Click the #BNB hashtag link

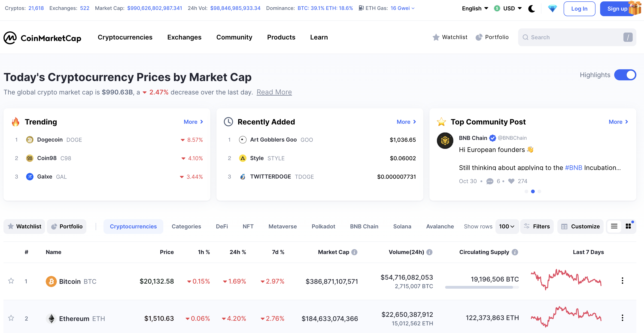(x=573, y=167)
